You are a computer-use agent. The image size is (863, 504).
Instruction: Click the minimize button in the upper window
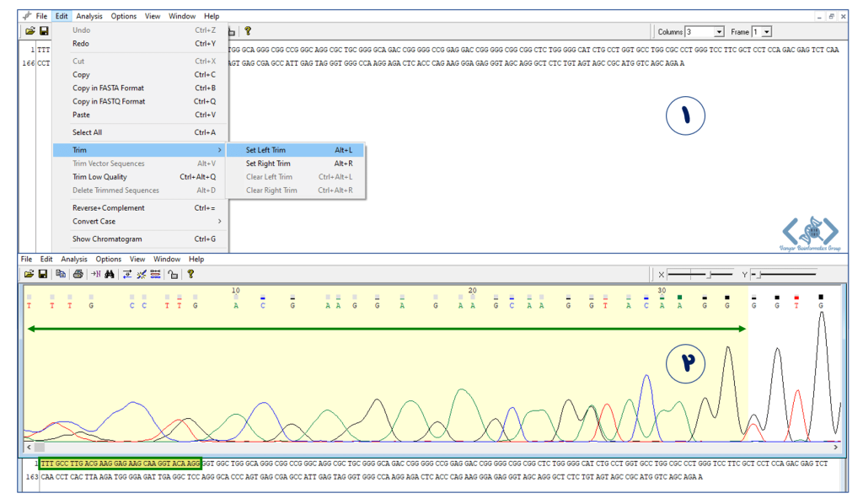tap(819, 17)
